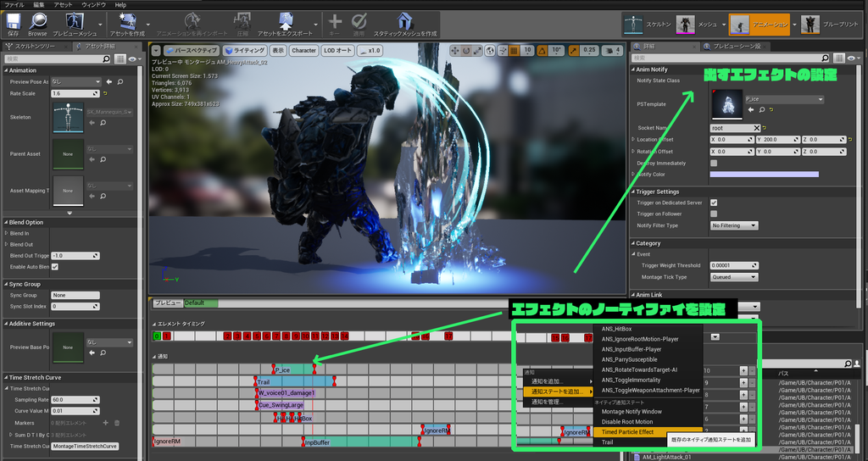Open the Window (ウィンドウ) menu
868x461 pixels.
[93, 4]
